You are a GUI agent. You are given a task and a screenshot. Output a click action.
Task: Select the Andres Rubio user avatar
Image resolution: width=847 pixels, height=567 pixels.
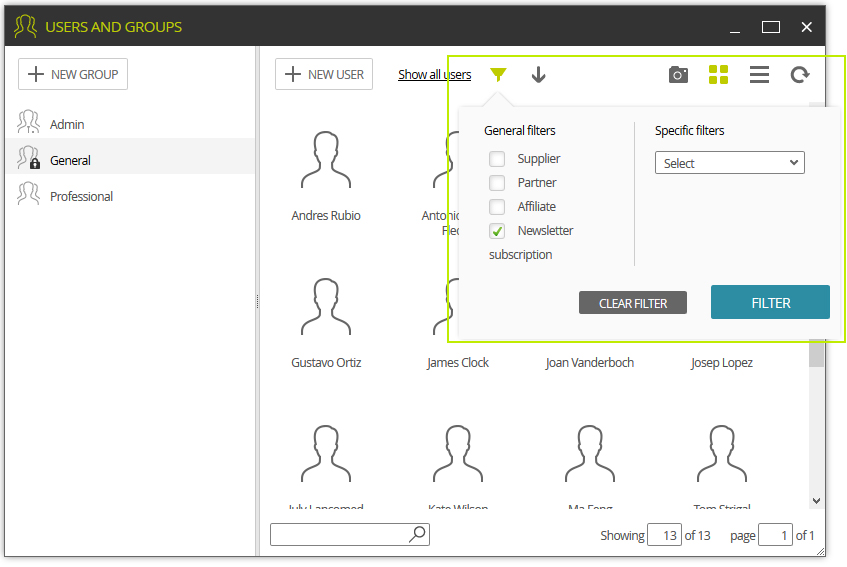click(326, 160)
